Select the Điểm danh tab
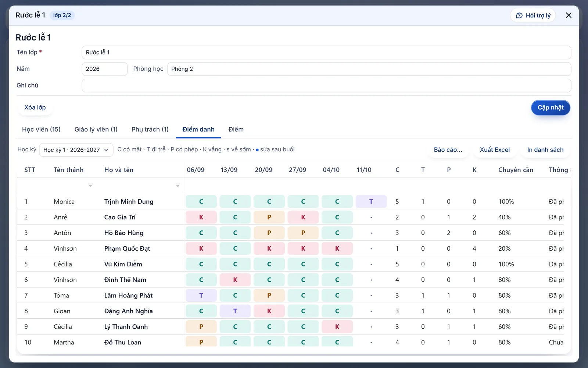Viewport: 588px width, 368px height. tap(198, 130)
